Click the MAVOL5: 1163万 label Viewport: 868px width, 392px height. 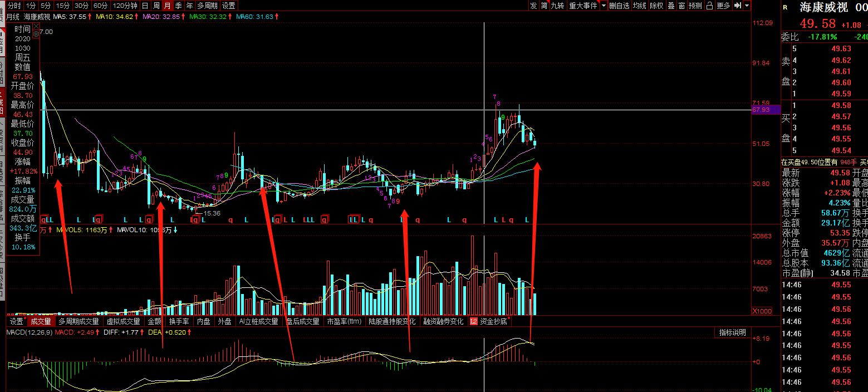(81, 229)
